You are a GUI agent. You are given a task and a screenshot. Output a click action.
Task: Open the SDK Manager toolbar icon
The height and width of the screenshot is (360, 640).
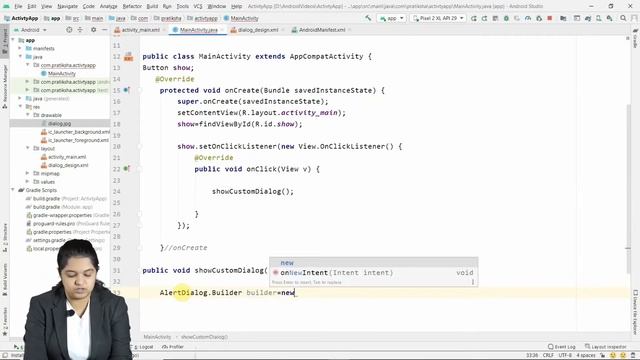click(x=610, y=18)
